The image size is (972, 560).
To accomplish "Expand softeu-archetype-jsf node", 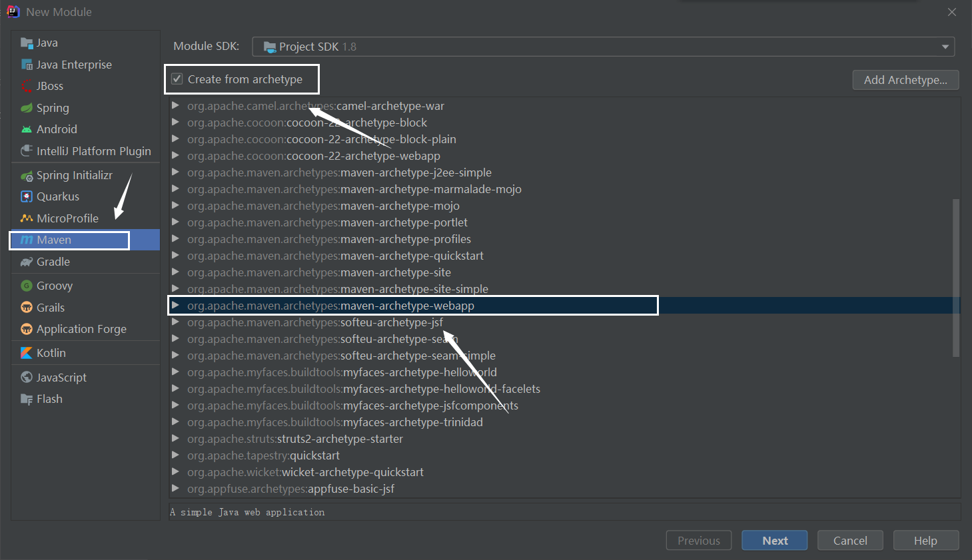I will (x=175, y=322).
